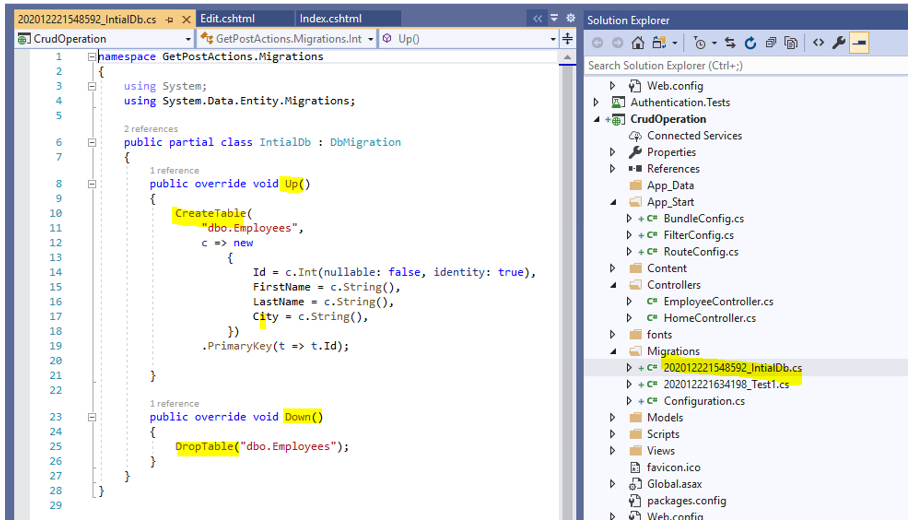The height and width of the screenshot is (527, 914).
Task: Expand the Authentication.Tests project node
Action: [596, 103]
